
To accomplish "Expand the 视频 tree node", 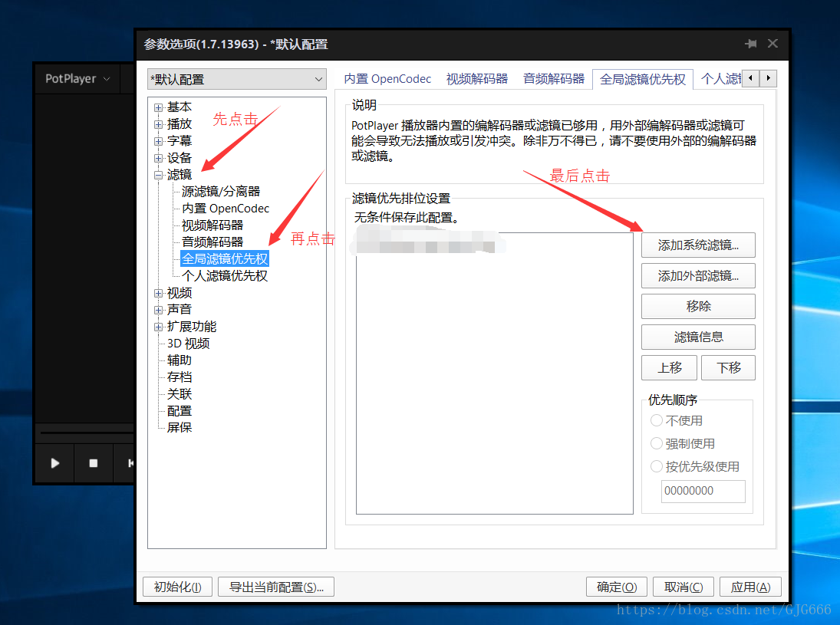I will (x=158, y=293).
